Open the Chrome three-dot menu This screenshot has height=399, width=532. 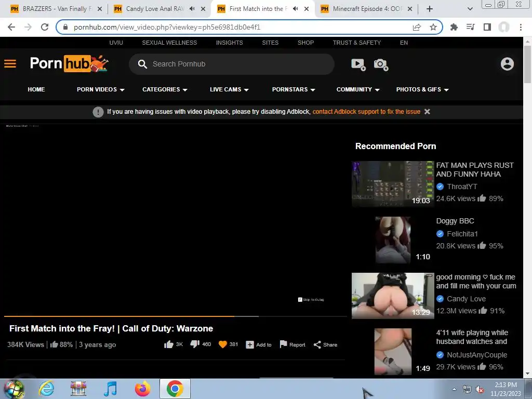click(521, 27)
